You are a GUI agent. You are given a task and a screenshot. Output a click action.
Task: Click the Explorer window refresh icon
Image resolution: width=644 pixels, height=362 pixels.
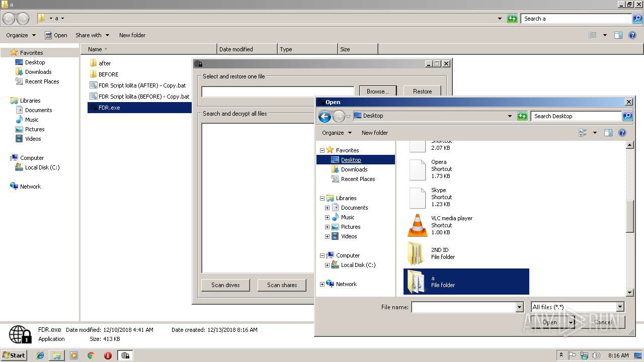pyautogui.click(x=512, y=19)
